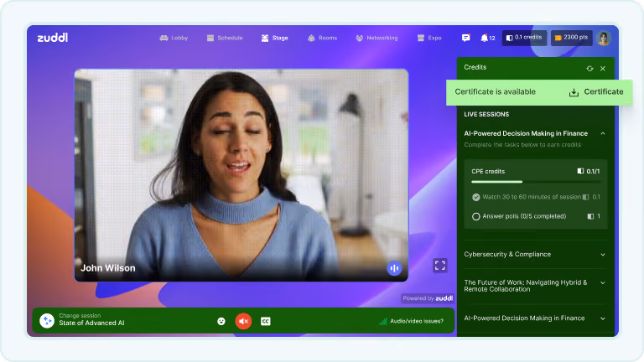
Task: Click the 2300 pts button
Action: (571, 38)
